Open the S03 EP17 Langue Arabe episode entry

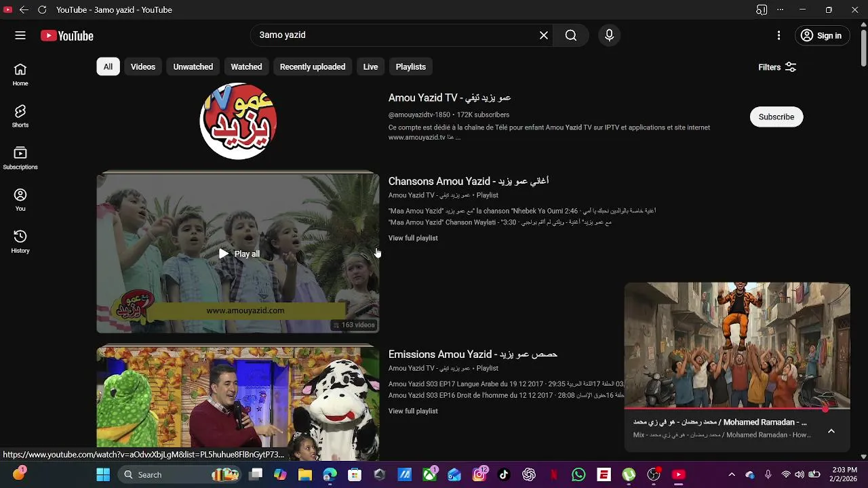click(x=506, y=384)
